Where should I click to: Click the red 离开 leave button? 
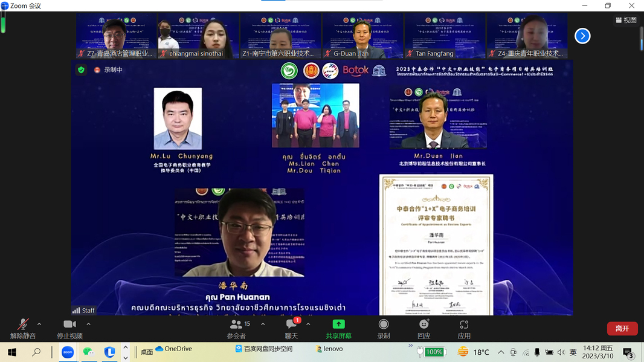coord(622,329)
